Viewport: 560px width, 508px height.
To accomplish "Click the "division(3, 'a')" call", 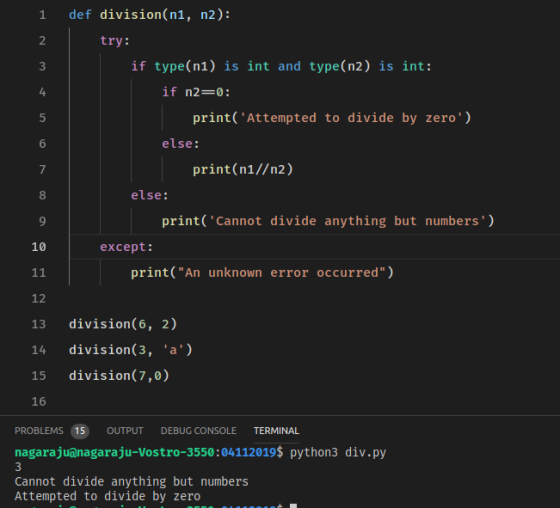I will click(x=131, y=350).
